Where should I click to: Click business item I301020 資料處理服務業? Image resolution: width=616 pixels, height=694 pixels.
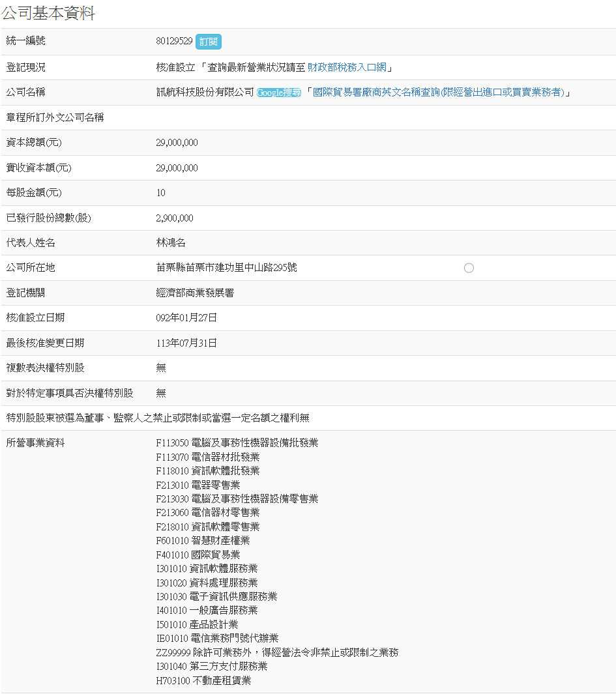click(207, 583)
